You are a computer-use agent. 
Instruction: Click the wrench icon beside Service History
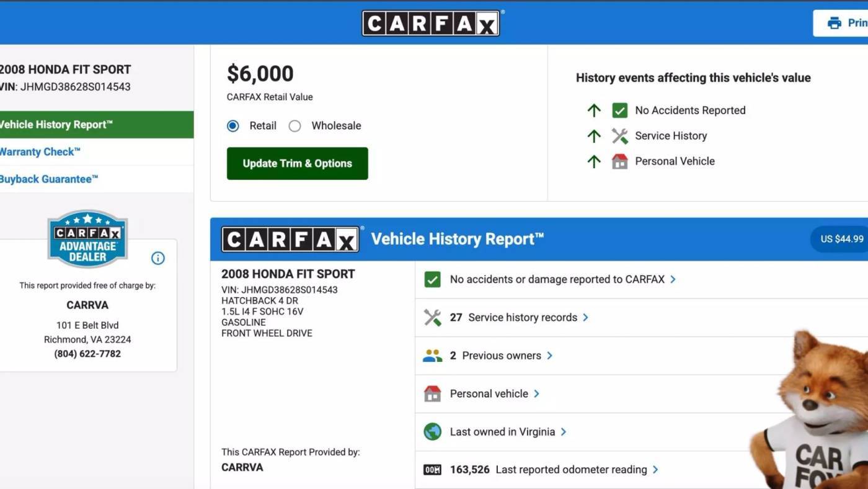point(619,136)
